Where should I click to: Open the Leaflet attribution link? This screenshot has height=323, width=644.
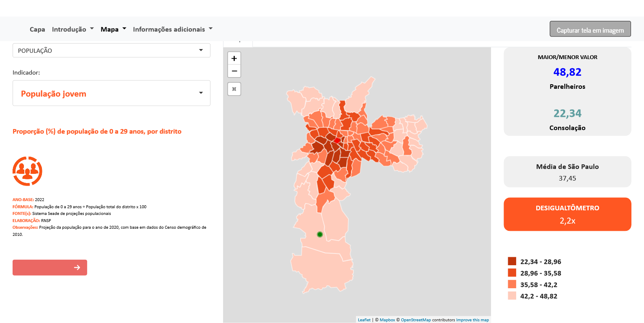pyautogui.click(x=364, y=320)
